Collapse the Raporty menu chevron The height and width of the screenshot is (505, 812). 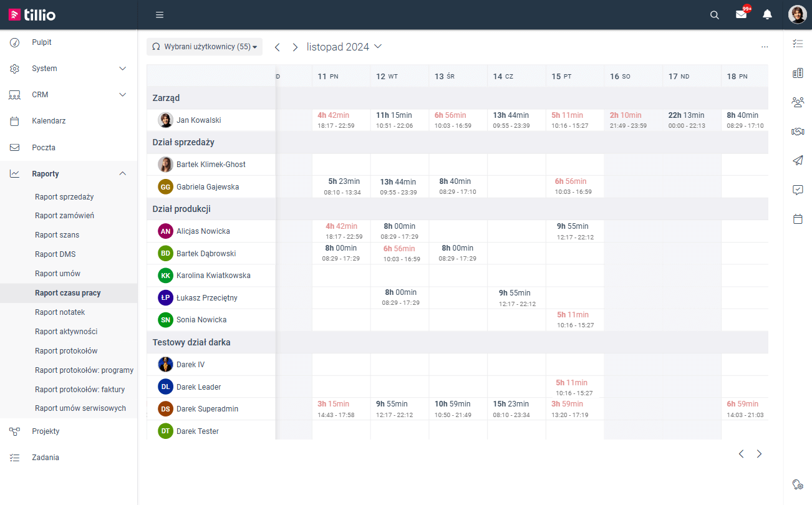click(122, 174)
